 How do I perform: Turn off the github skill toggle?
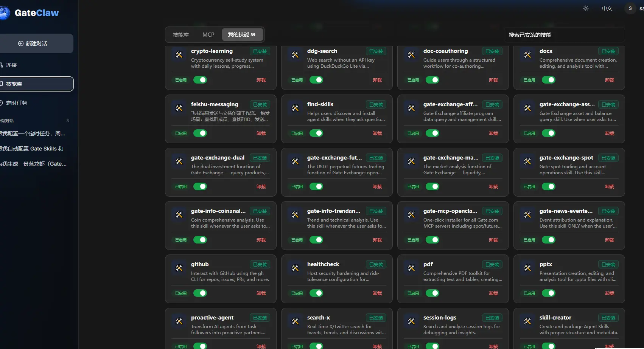(200, 293)
